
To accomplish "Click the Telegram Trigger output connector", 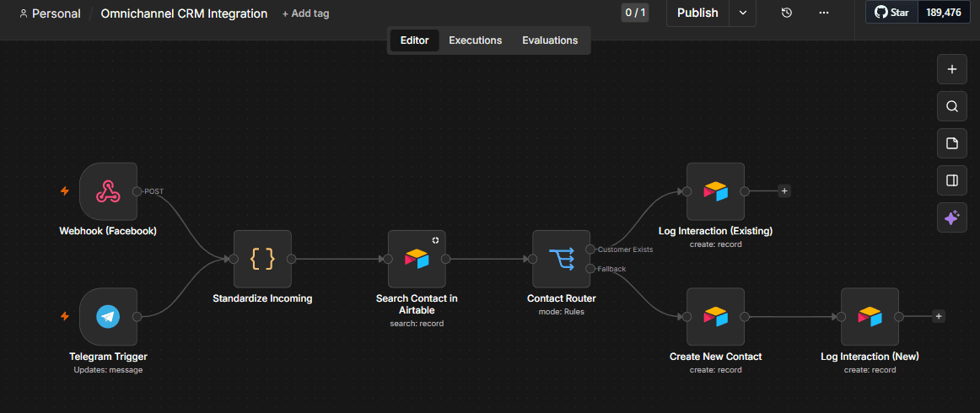I will [137, 317].
